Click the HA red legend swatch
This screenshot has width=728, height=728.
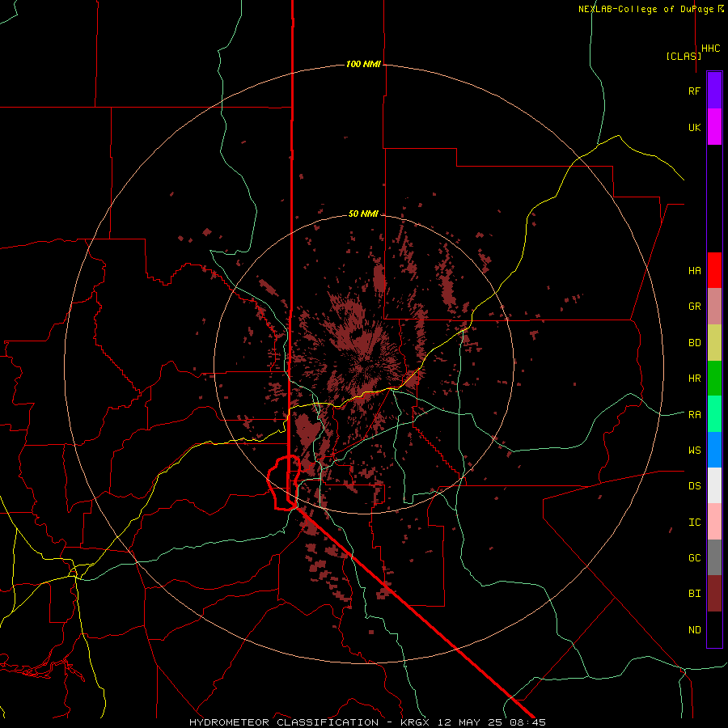[x=714, y=270]
